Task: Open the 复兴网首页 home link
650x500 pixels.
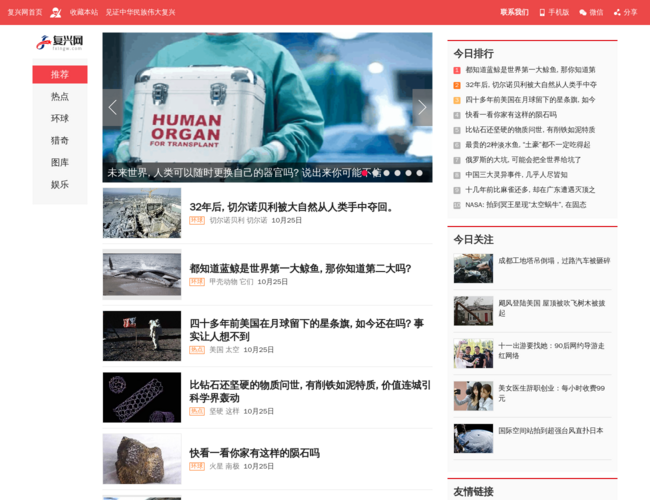Action: [x=25, y=12]
